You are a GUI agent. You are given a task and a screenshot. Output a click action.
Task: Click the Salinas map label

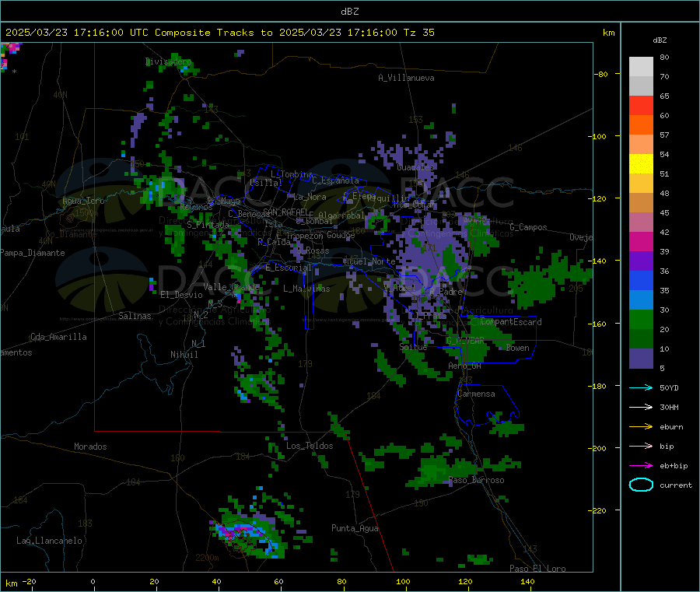(135, 316)
